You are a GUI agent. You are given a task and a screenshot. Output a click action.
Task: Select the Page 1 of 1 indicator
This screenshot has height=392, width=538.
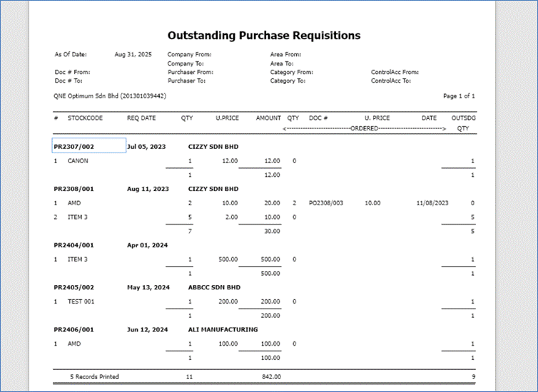click(x=459, y=96)
